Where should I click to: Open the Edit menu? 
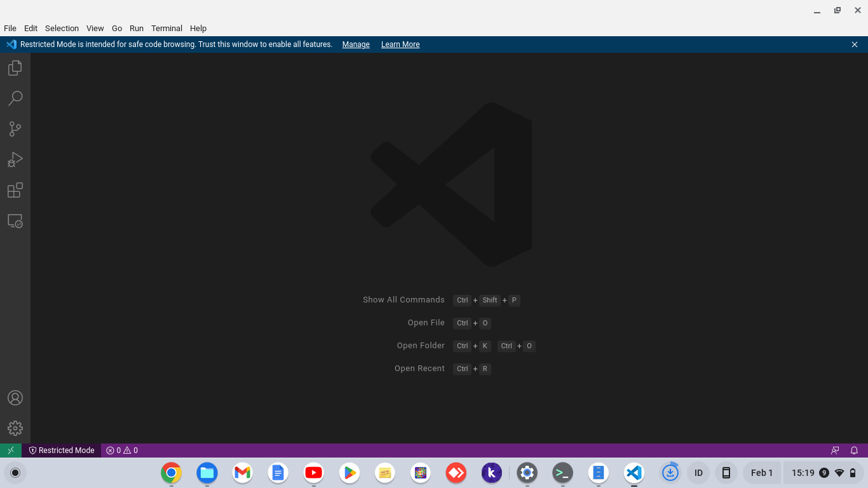tap(31, 29)
